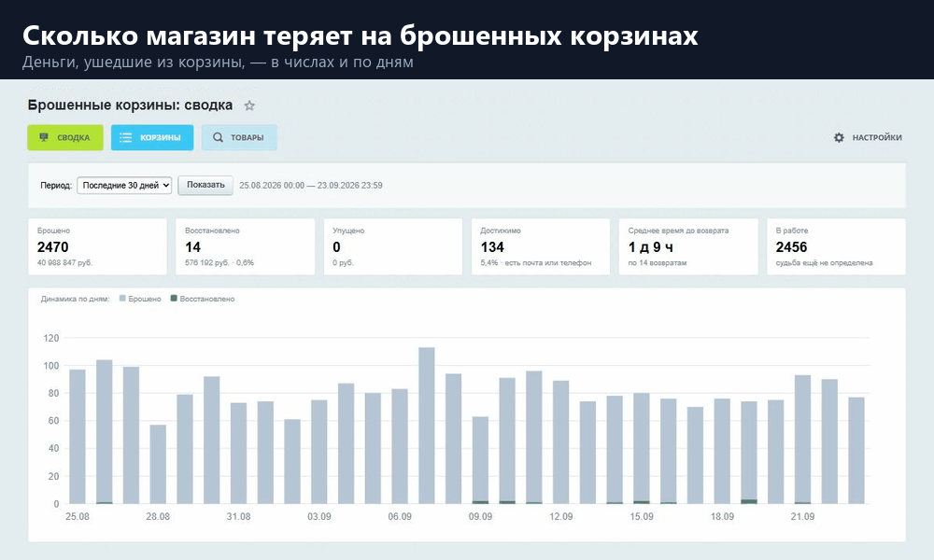This screenshot has height=560, width=934.
Task: Go to the Товары tab
Action: (x=239, y=137)
